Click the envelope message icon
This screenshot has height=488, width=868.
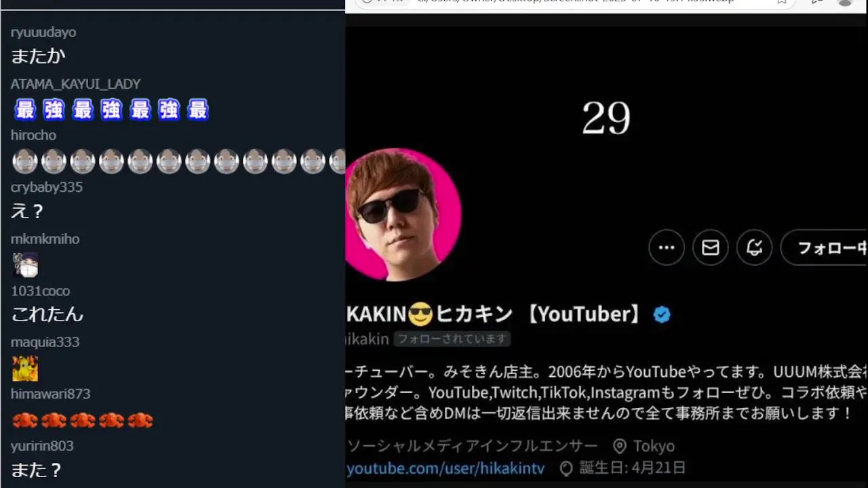click(x=710, y=247)
